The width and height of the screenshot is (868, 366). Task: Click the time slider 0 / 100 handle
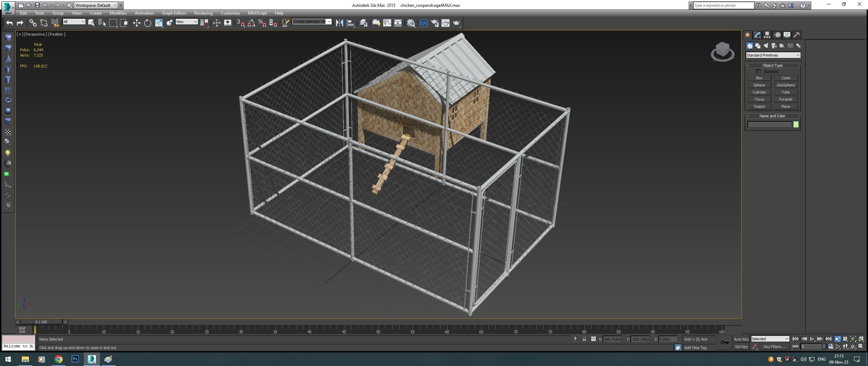[41, 322]
